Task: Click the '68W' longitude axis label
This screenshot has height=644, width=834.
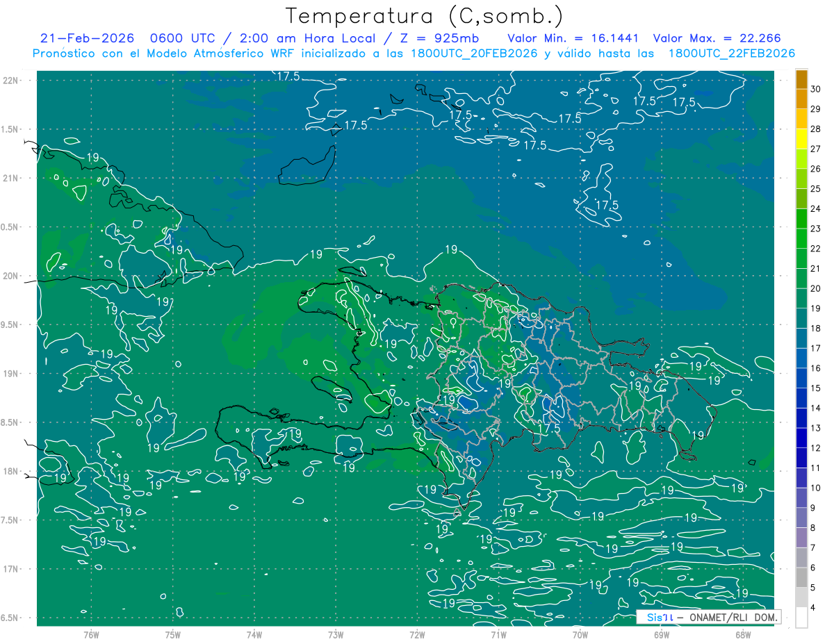Action: coord(743,635)
